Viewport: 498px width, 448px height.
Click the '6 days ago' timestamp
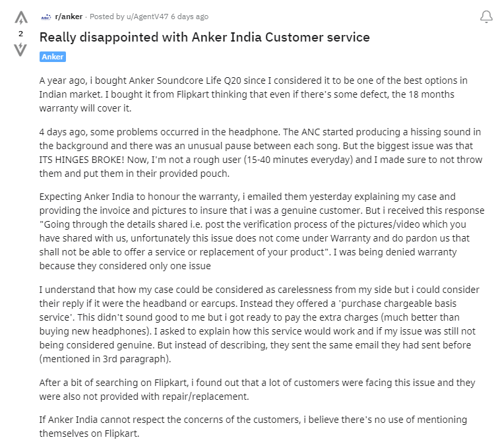click(189, 16)
